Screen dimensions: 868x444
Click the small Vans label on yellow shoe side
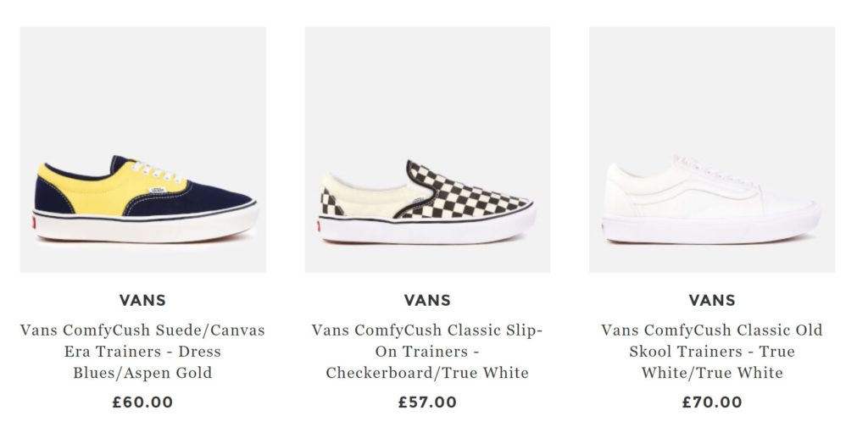[156, 191]
